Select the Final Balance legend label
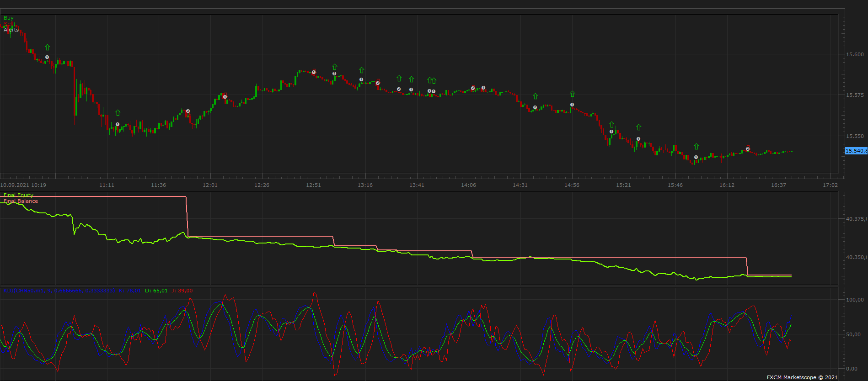The width and height of the screenshot is (868, 381). coord(21,201)
